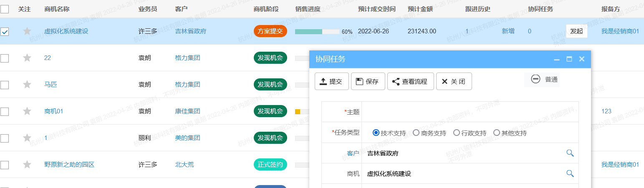This screenshot has height=188, width=644.
Task: Mark 商机01 row with favorite star
Action: click(x=27, y=111)
